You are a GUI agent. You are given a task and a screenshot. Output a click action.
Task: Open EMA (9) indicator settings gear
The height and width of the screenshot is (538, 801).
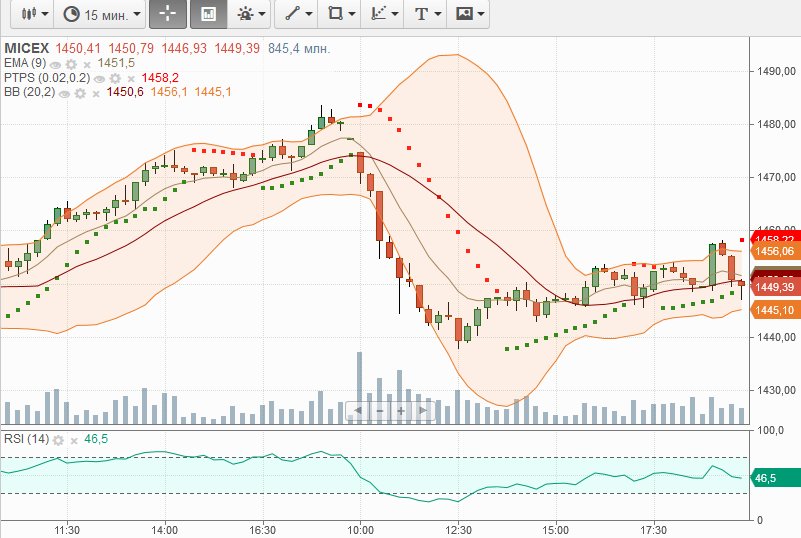(x=71, y=63)
